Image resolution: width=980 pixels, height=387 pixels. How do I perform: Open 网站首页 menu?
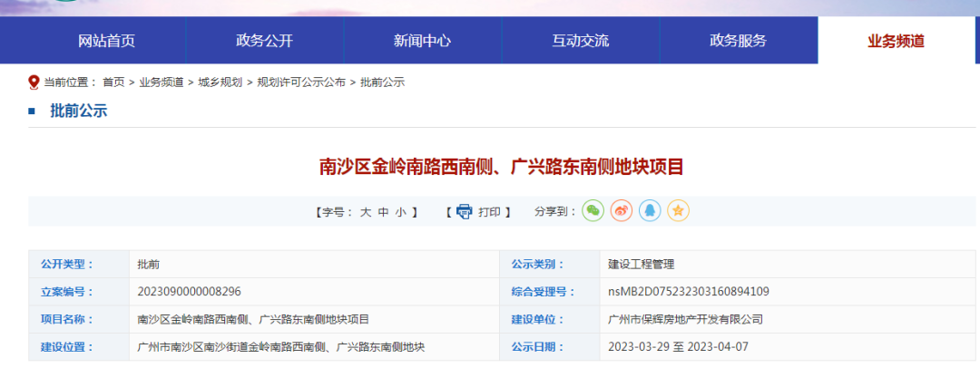click(107, 41)
